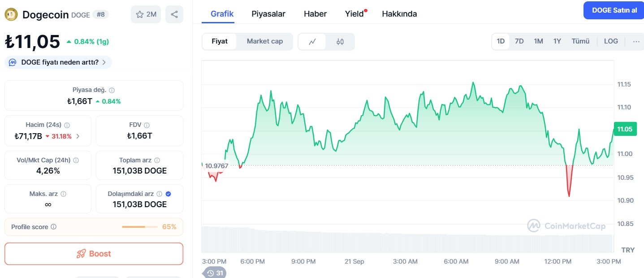Image resolution: width=644 pixels, height=278 pixels.
Task: Enable LOG scale on chart
Action: tap(611, 41)
